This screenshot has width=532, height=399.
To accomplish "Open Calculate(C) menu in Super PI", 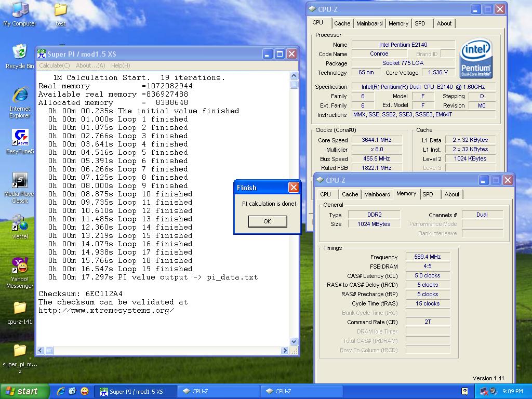I will coord(54,65).
